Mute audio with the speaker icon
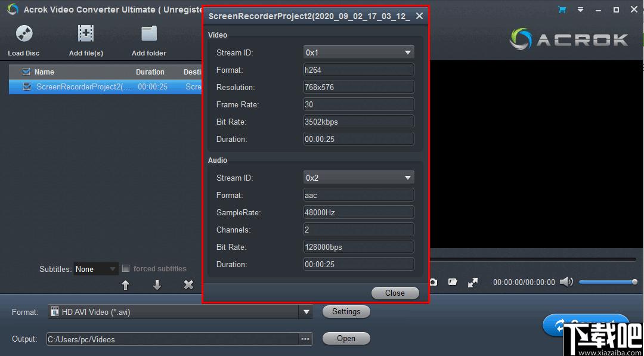 566,281
